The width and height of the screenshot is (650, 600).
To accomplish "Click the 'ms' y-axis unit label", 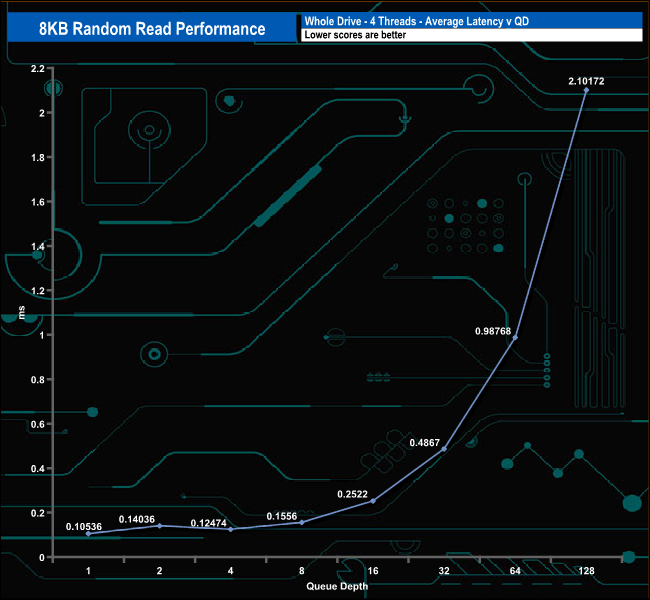I will point(21,313).
